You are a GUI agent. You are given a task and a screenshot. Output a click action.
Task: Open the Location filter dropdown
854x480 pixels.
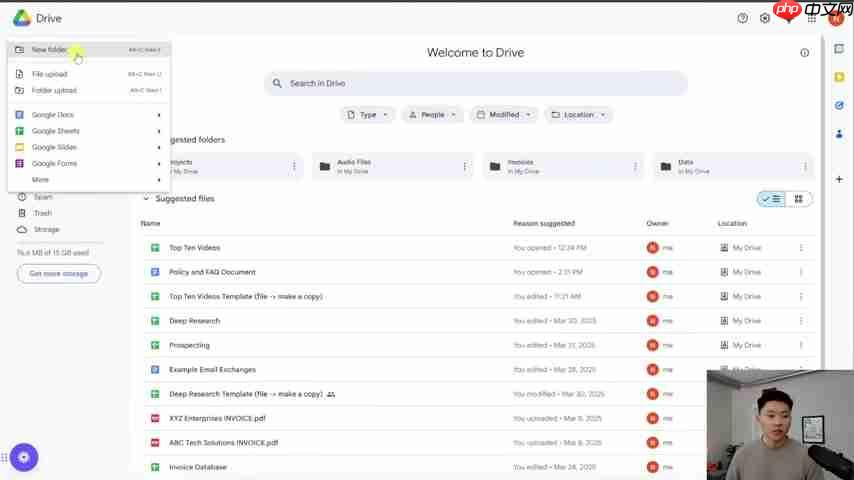point(578,115)
